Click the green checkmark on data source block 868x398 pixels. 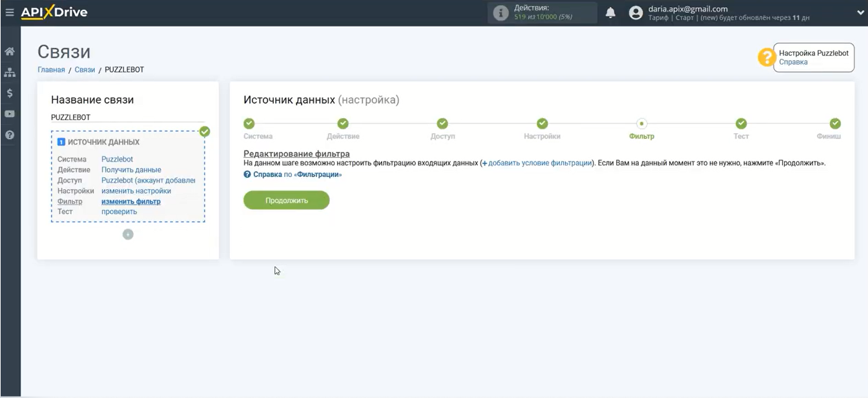coord(205,132)
